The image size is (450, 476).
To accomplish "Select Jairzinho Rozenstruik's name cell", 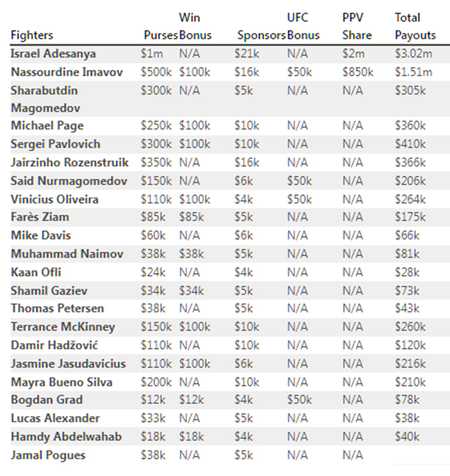I will [x=69, y=162].
